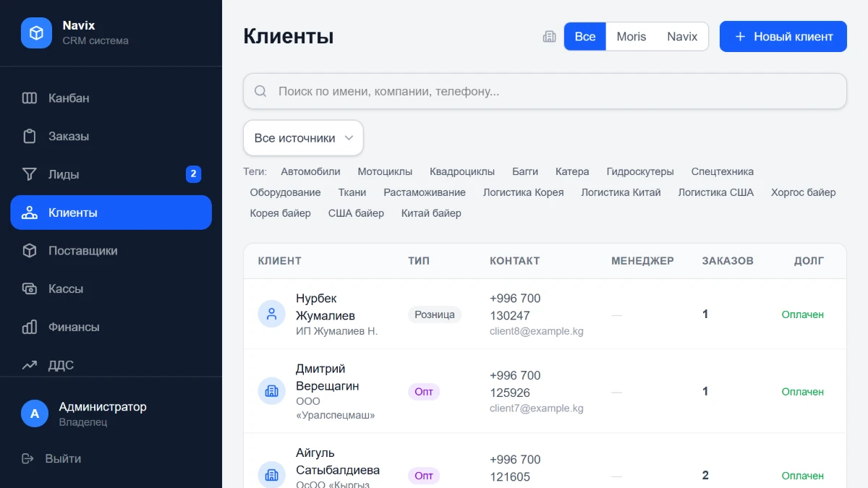Select the Все company filter
The image size is (868, 488).
[585, 36]
